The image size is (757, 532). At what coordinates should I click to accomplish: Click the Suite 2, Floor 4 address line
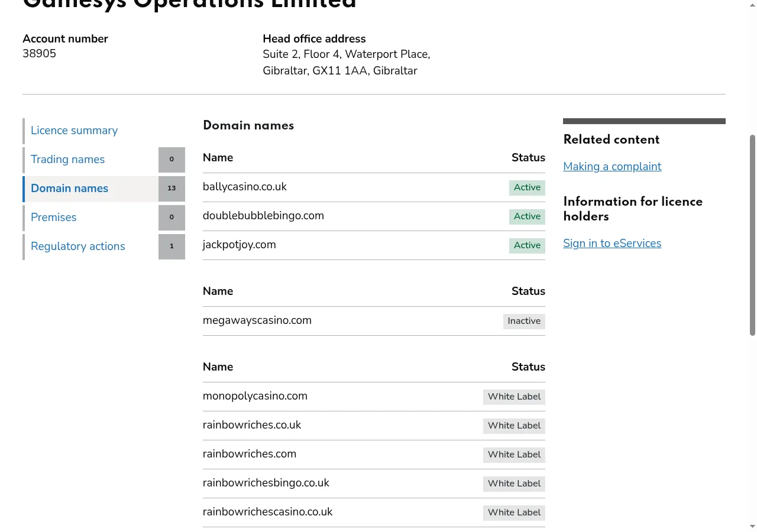(x=346, y=54)
